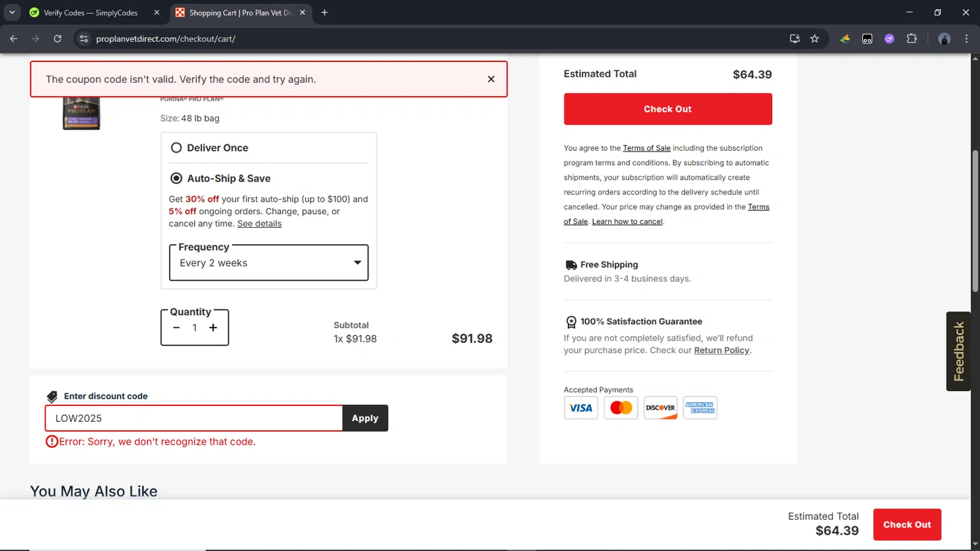Click the Check Out button in bottom bar
980x551 pixels.
907,525
